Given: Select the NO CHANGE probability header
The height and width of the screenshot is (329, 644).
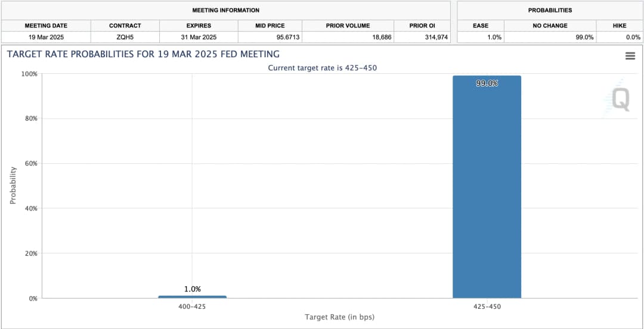Looking at the screenshot, I should click(550, 26).
